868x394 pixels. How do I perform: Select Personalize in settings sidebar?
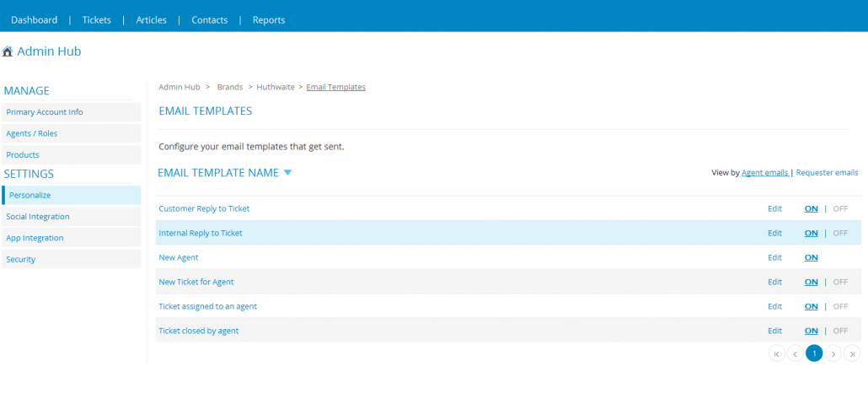click(x=72, y=195)
